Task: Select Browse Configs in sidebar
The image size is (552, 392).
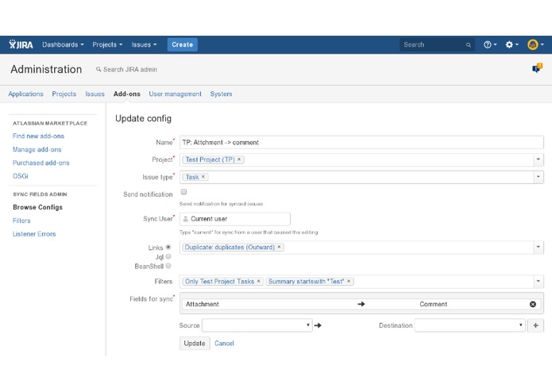Action: coord(37,207)
